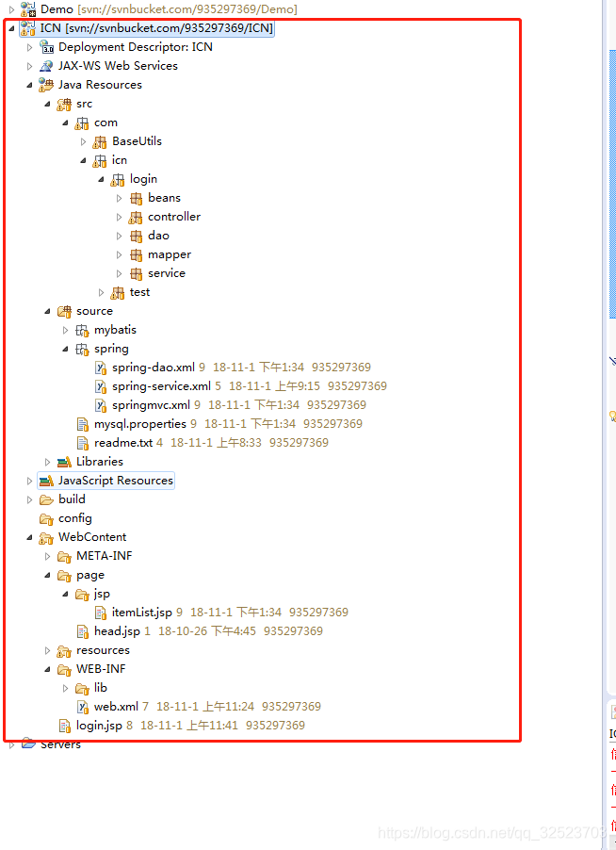The height and width of the screenshot is (850, 616).
Task: Click the Demo project icon
Action: pyautogui.click(x=28, y=9)
